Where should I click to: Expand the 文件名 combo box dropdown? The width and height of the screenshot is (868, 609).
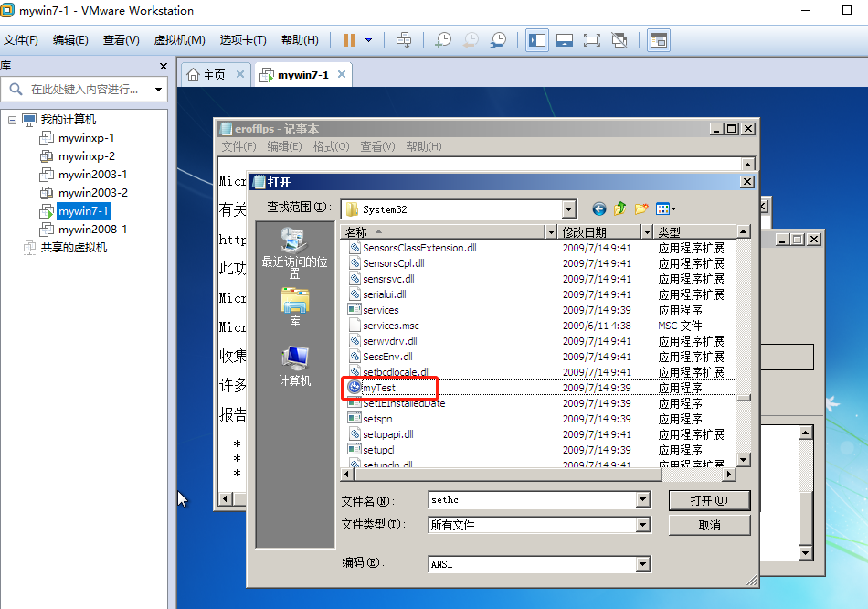642,500
